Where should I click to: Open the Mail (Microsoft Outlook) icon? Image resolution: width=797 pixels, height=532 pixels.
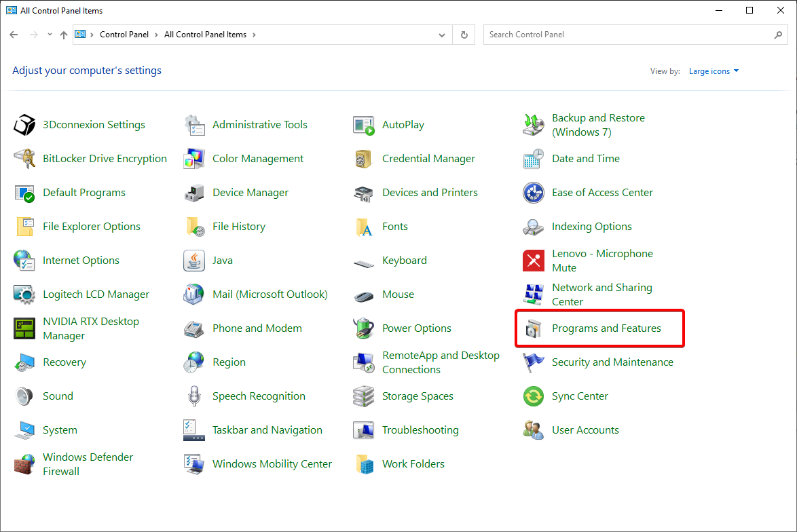[x=194, y=294]
